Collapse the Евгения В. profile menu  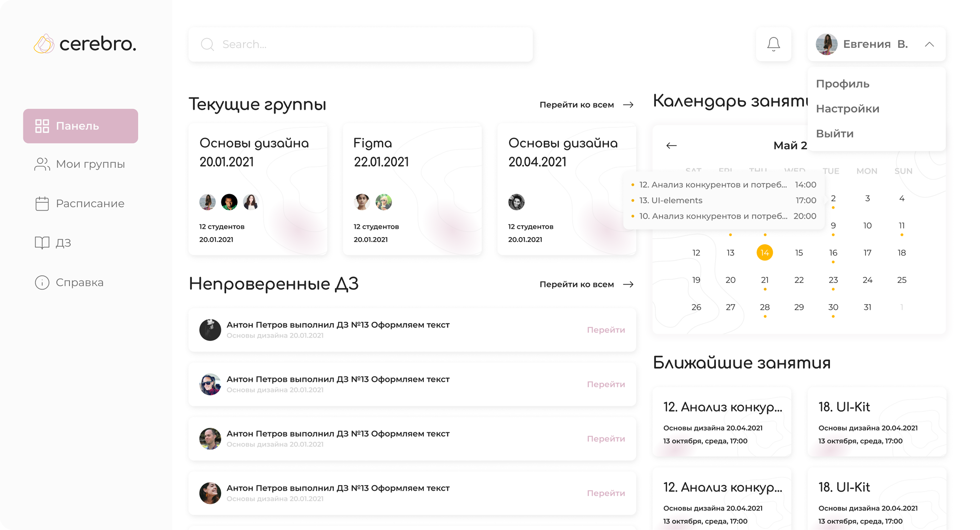[930, 44]
